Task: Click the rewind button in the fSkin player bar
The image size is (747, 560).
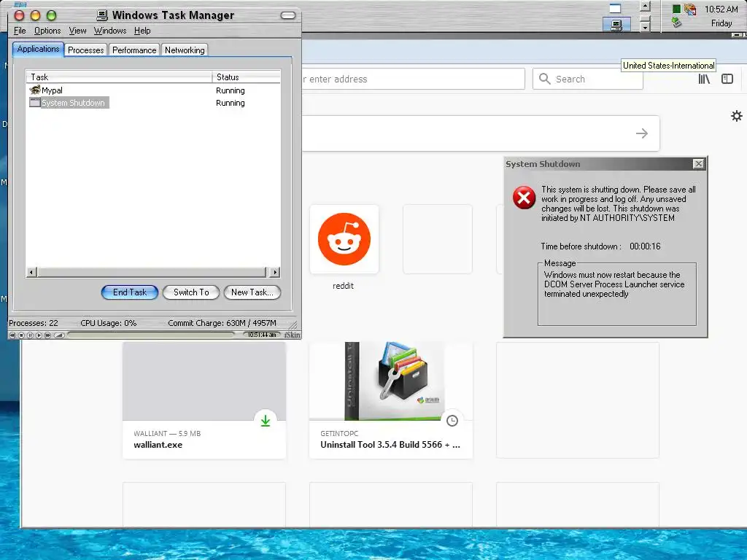Action: 12,335
